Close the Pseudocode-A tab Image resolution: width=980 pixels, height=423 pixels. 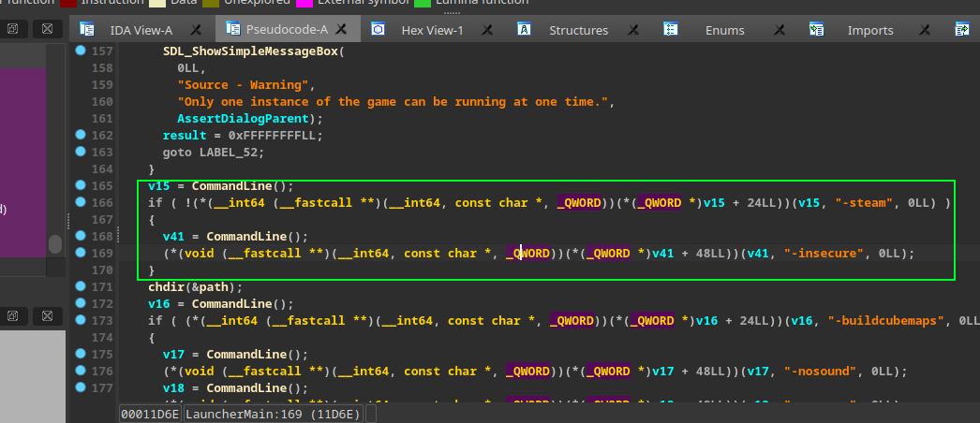pos(342,30)
